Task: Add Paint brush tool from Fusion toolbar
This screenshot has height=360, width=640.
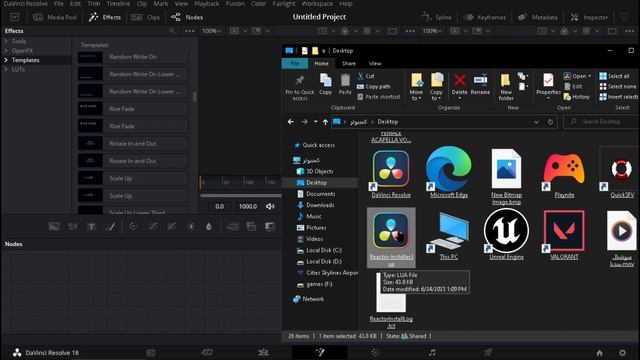Action: click(x=111, y=227)
